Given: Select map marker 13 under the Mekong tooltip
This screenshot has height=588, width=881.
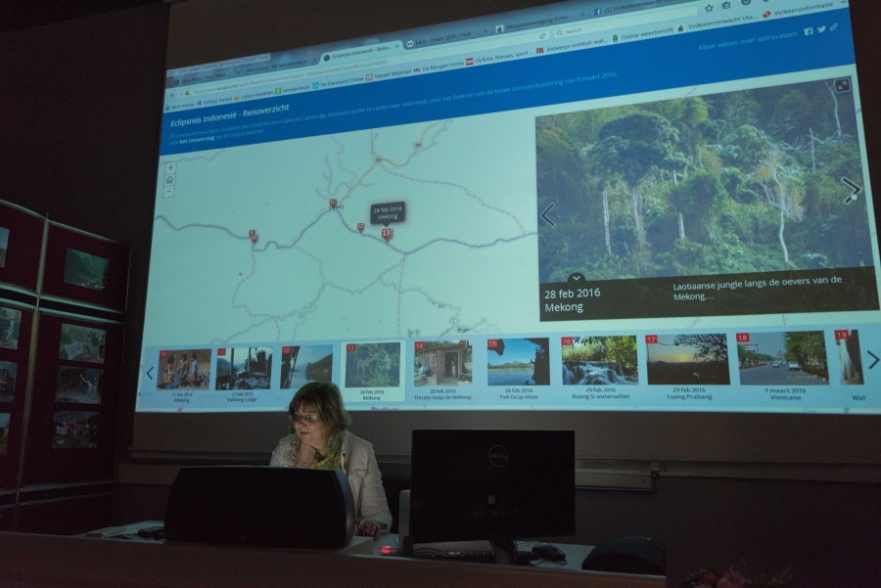Looking at the screenshot, I should [386, 234].
